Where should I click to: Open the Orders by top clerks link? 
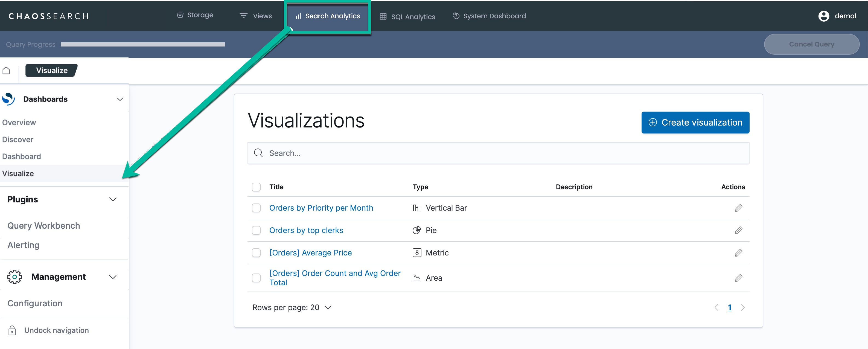pos(306,230)
